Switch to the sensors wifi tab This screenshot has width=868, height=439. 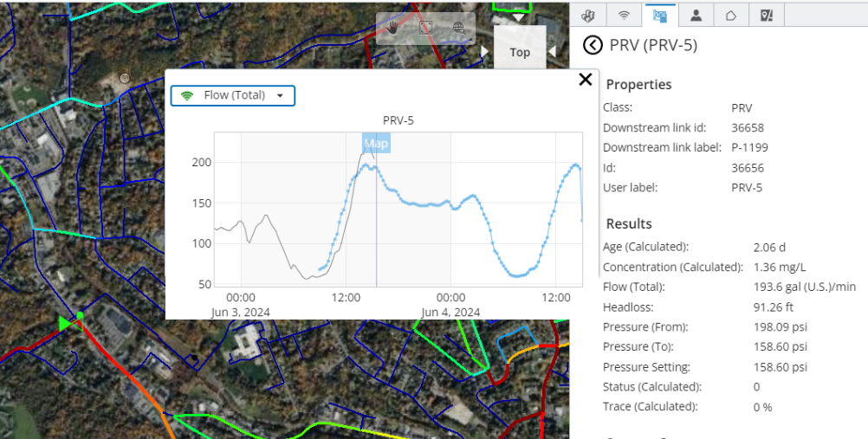pos(624,16)
